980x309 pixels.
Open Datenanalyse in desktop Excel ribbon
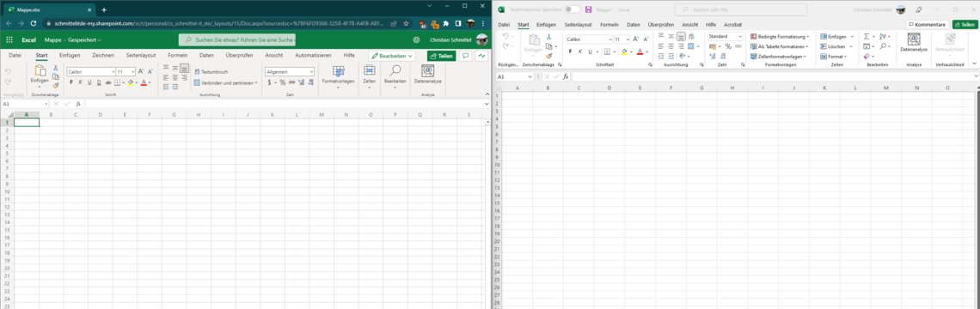pos(914,41)
